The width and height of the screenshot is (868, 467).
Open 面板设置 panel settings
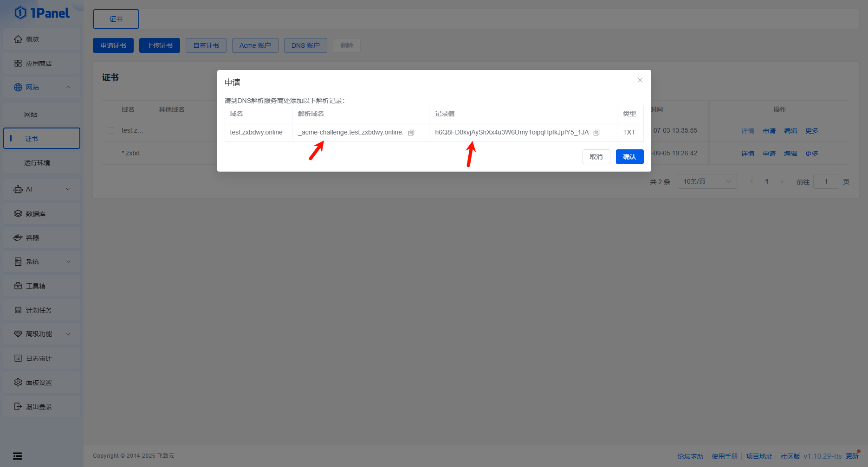pos(39,383)
